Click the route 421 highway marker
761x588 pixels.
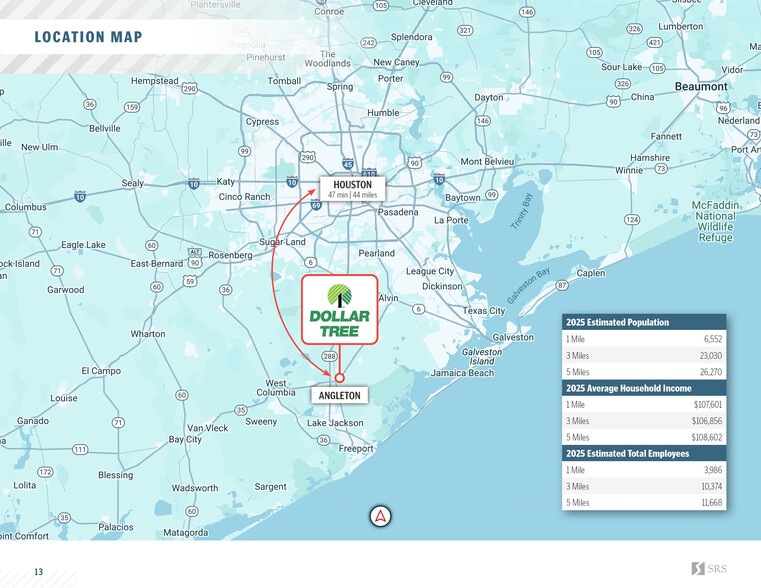[655, 42]
